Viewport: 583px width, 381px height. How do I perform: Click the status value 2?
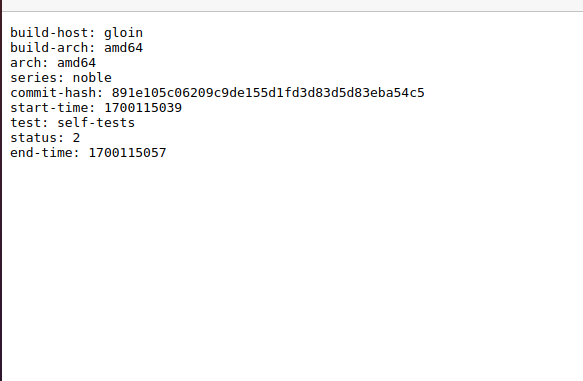(x=76, y=138)
